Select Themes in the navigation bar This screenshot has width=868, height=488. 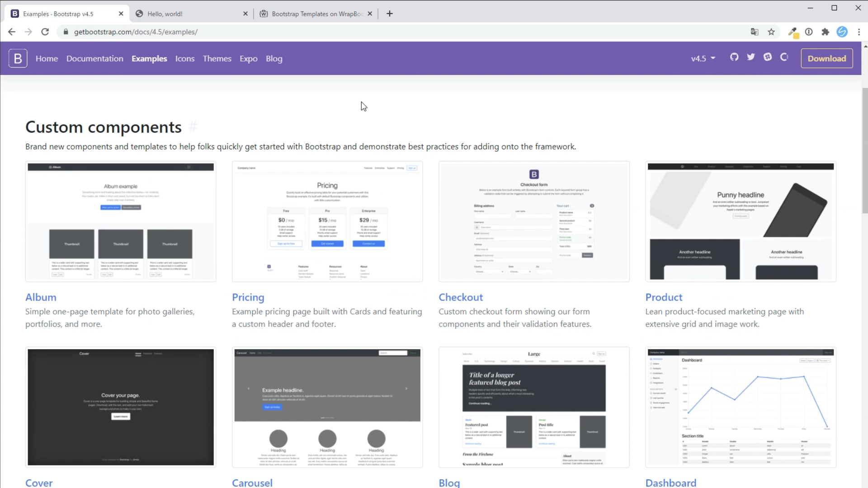coord(217,58)
